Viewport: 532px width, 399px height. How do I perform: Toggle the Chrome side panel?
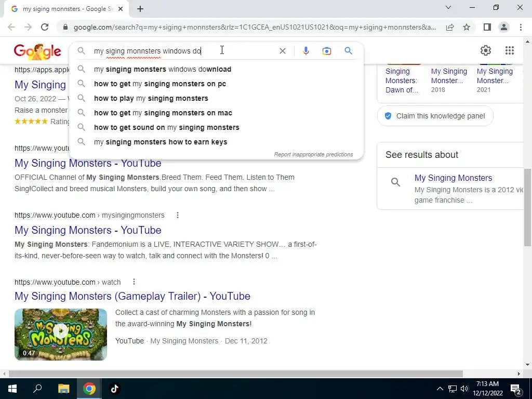pos(487,27)
